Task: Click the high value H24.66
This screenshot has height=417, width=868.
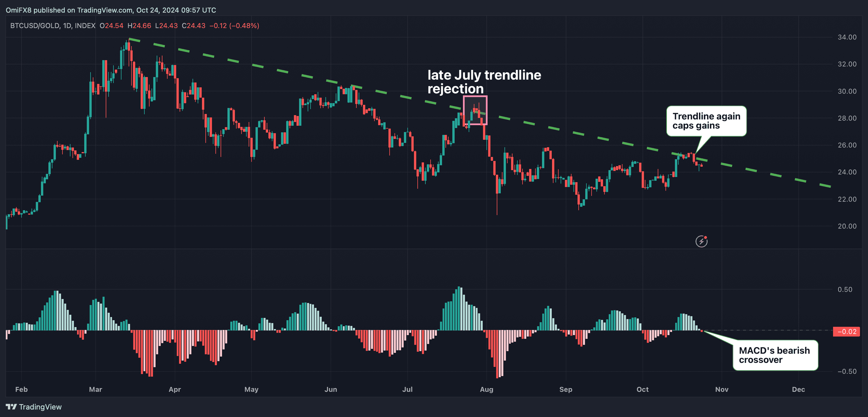Action: pos(139,25)
